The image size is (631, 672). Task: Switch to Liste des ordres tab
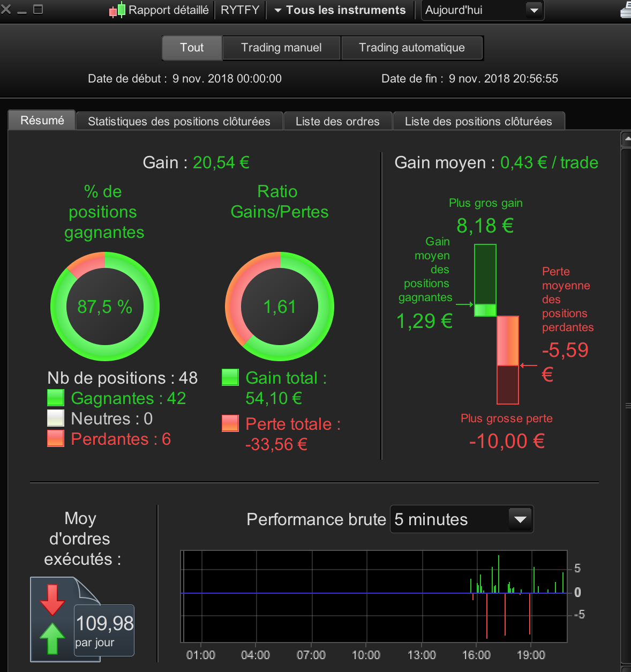[337, 121]
